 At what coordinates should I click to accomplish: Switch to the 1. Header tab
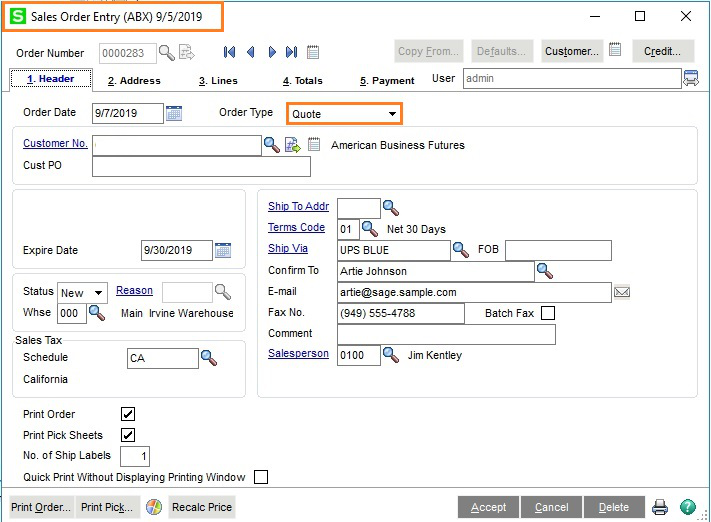tap(51, 79)
